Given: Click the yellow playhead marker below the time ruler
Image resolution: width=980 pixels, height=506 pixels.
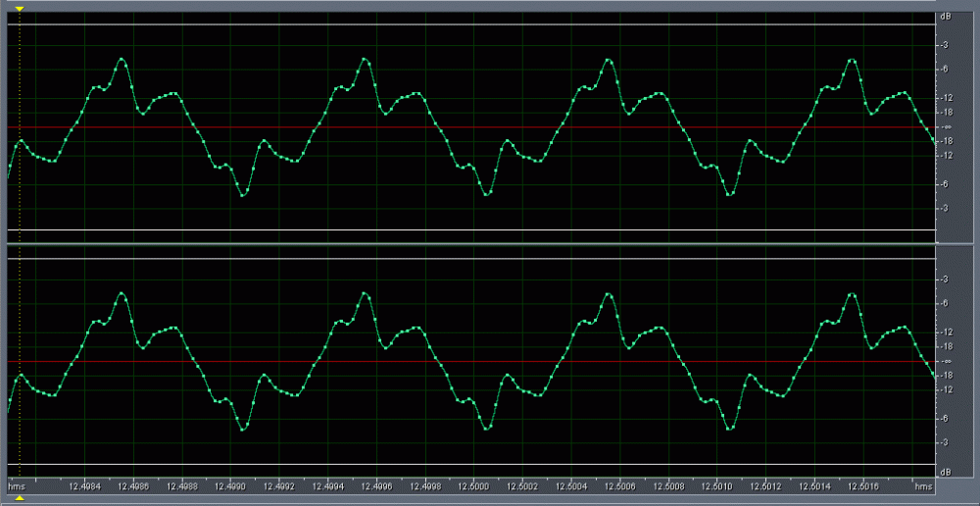Looking at the screenshot, I should pos(20,498).
